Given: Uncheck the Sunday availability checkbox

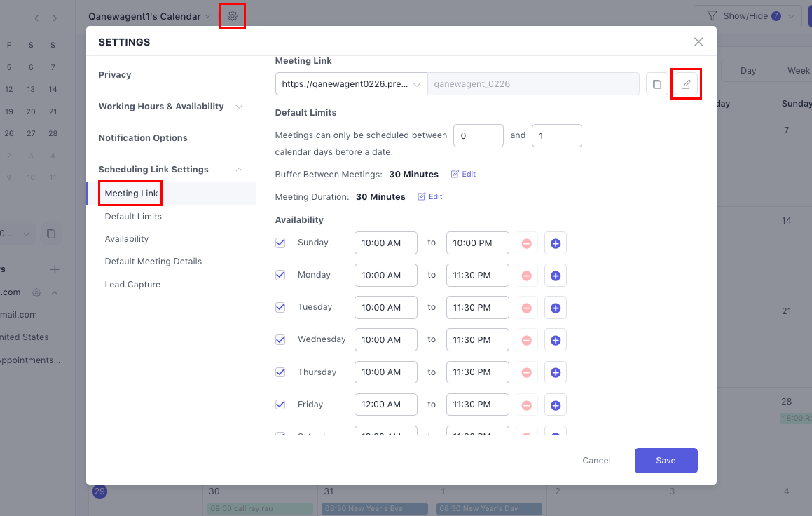Looking at the screenshot, I should click(x=280, y=243).
